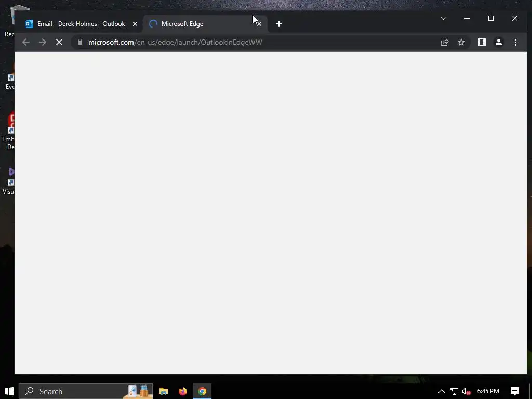Open the Chrome profile menu

tap(499, 42)
